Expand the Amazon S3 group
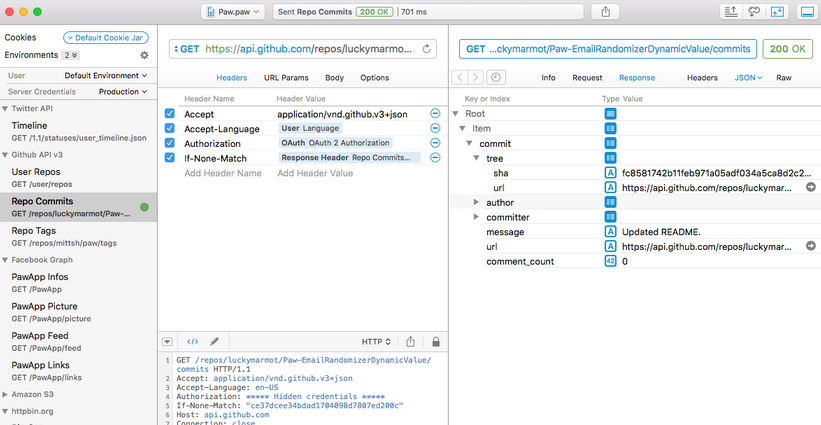Image resolution: width=821 pixels, height=425 pixels. [5, 394]
